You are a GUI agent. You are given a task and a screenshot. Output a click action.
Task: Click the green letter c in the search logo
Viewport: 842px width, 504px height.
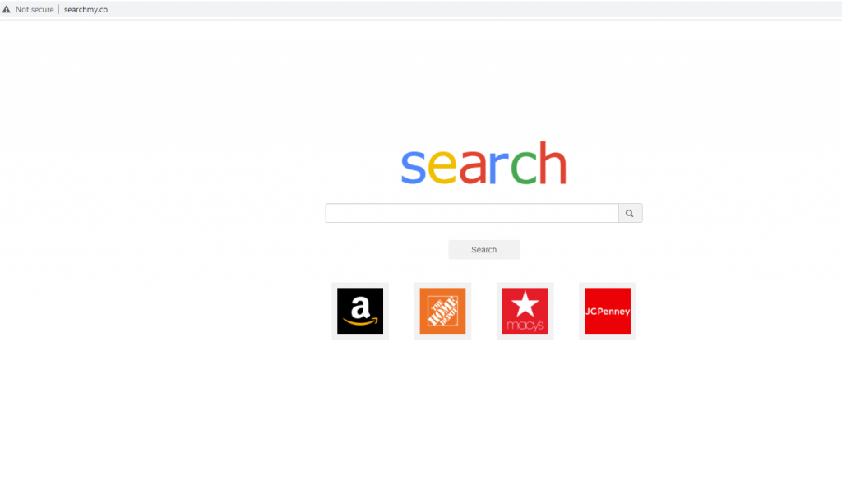[x=524, y=167]
